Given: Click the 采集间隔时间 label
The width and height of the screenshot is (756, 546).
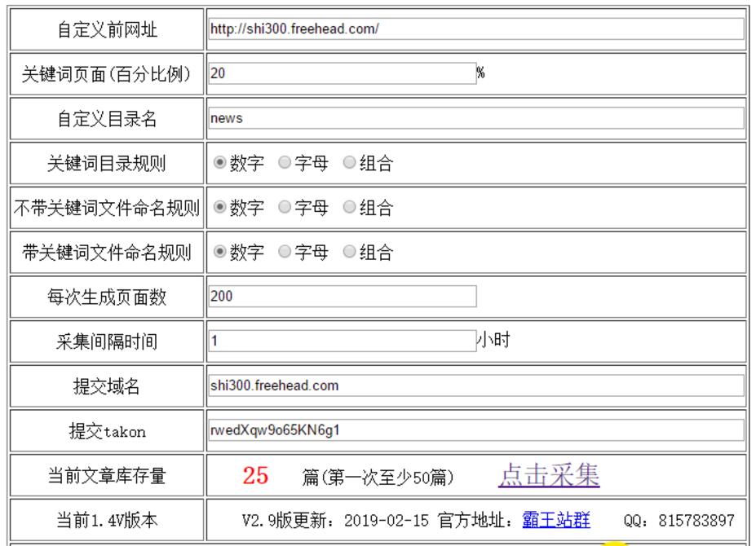Looking at the screenshot, I should pyautogui.click(x=107, y=341).
